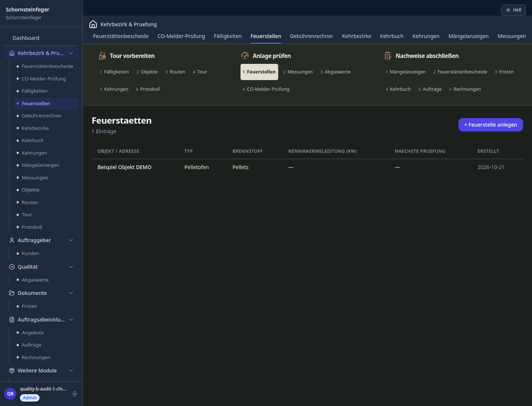Go to the Kehrbuch tab
Viewport: 532px width, 406px height.
coord(392,36)
